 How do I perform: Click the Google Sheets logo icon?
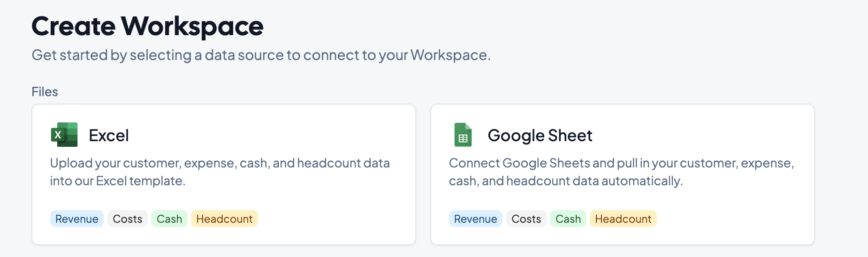pyautogui.click(x=463, y=135)
